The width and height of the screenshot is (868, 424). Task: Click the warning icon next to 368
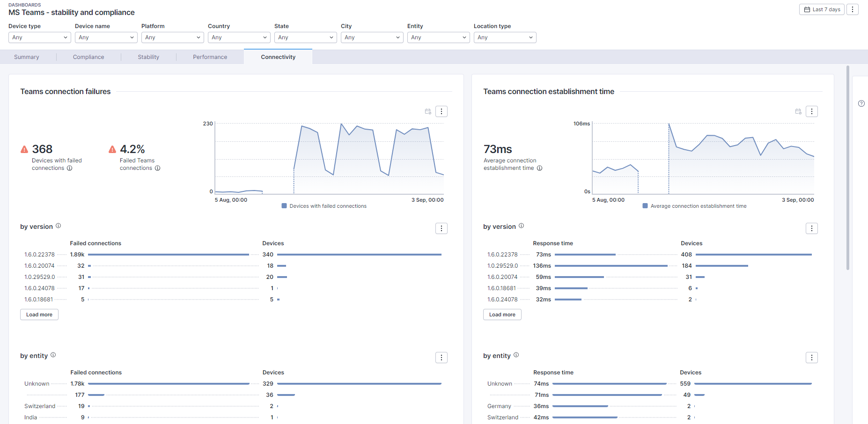[x=24, y=149]
